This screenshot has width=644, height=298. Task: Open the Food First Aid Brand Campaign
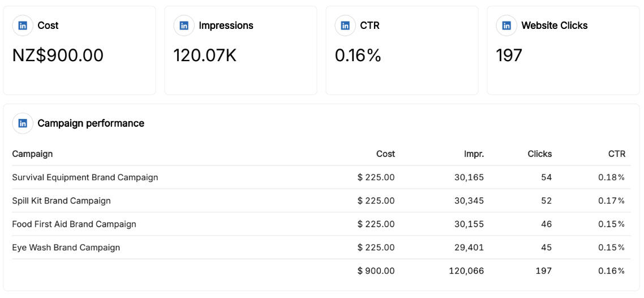74,224
